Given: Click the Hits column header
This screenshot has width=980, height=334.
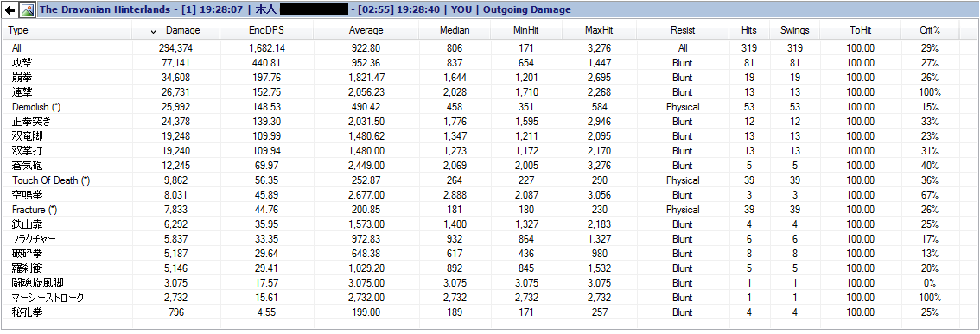Looking at the screenshot, I should click(x=748, y=30).
